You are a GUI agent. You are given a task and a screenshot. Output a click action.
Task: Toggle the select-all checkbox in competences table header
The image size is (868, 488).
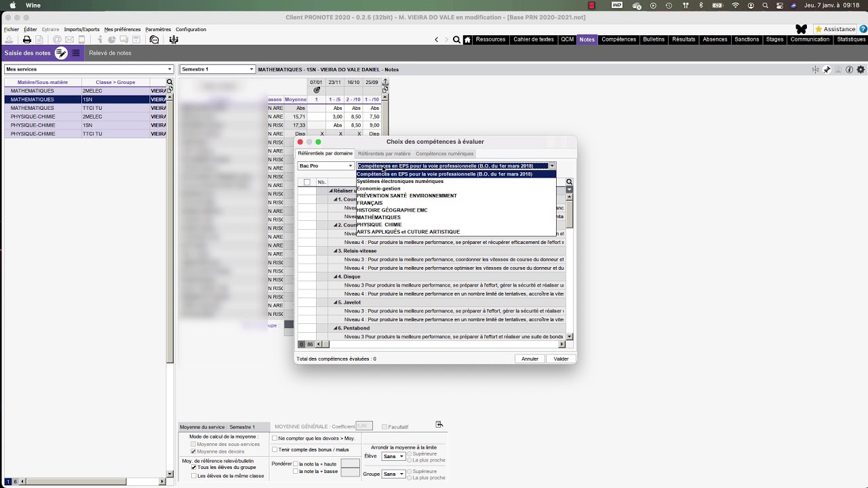pyautogui.click(x=307, y=182)
